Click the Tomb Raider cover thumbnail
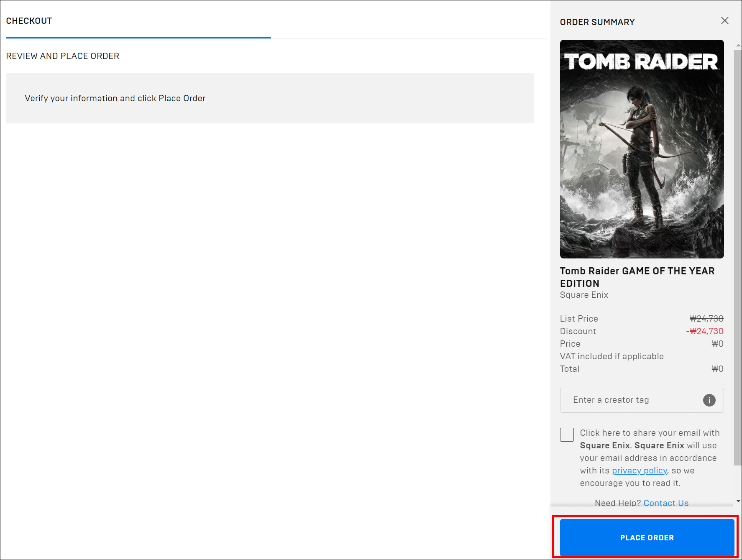This screenshot has width=742, height=560. [642, 149]
